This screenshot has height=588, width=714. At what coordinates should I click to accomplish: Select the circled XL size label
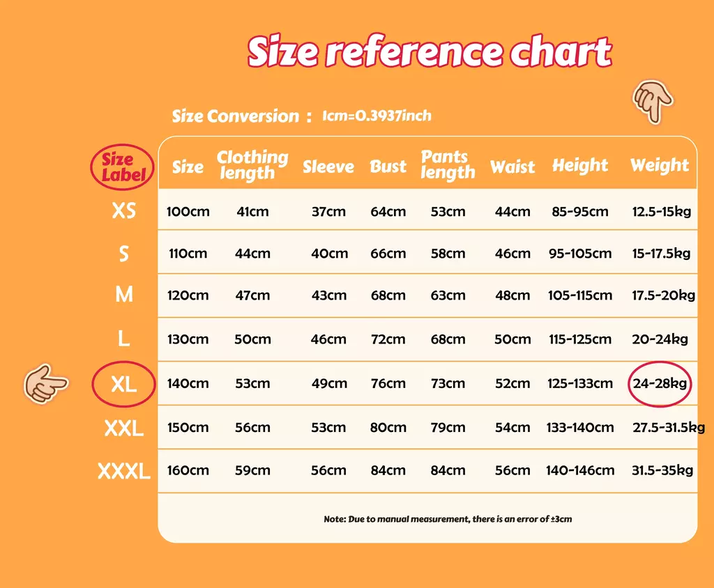(x=124, y=383)
